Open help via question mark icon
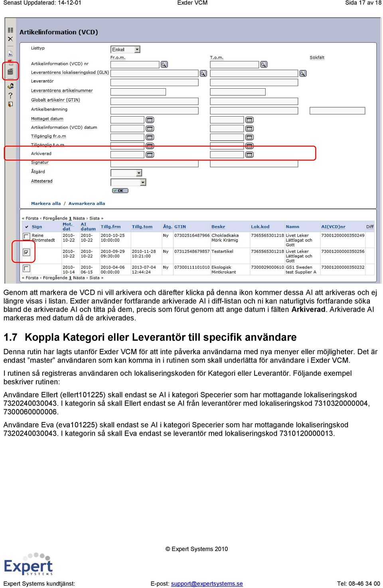Viewport: 383px width, 588px height. click(10, 95)
